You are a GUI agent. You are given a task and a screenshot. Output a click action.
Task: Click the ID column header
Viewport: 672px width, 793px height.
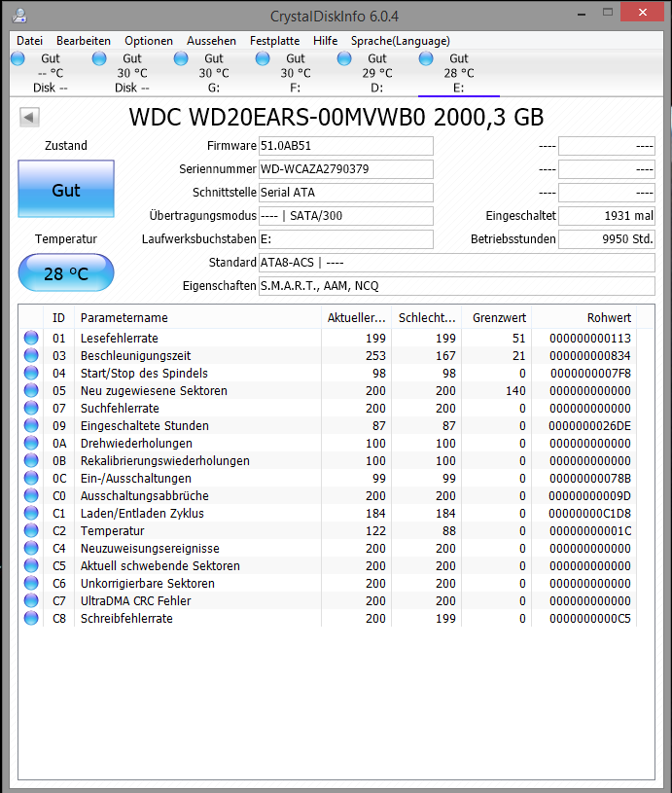tap(58, 318)
